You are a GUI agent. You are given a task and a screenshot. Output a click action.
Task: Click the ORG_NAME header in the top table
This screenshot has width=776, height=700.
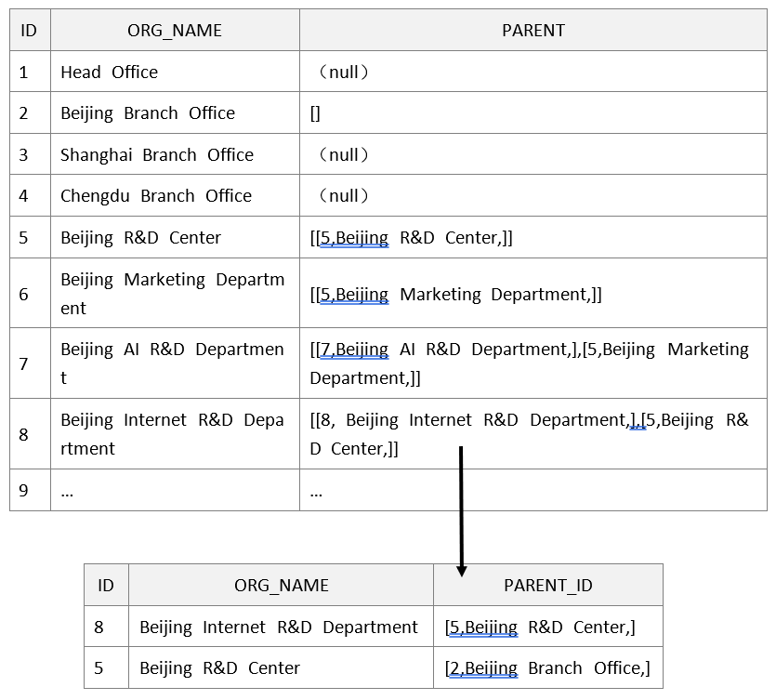[175, 31]
